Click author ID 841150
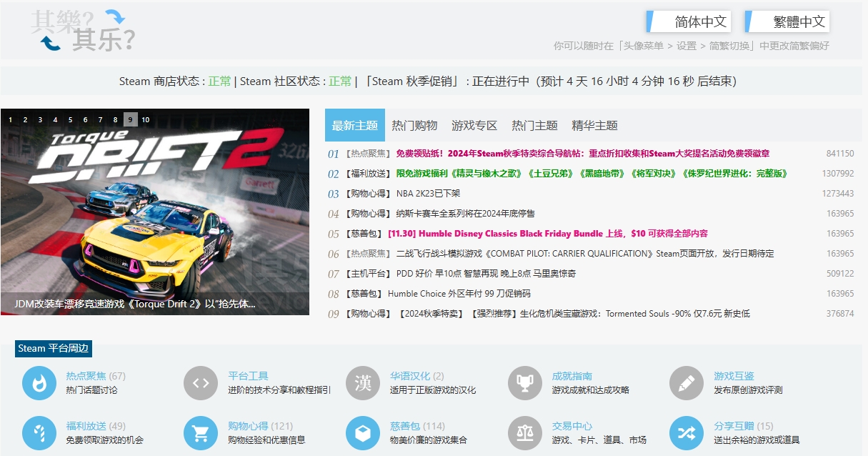 point(839,154)
